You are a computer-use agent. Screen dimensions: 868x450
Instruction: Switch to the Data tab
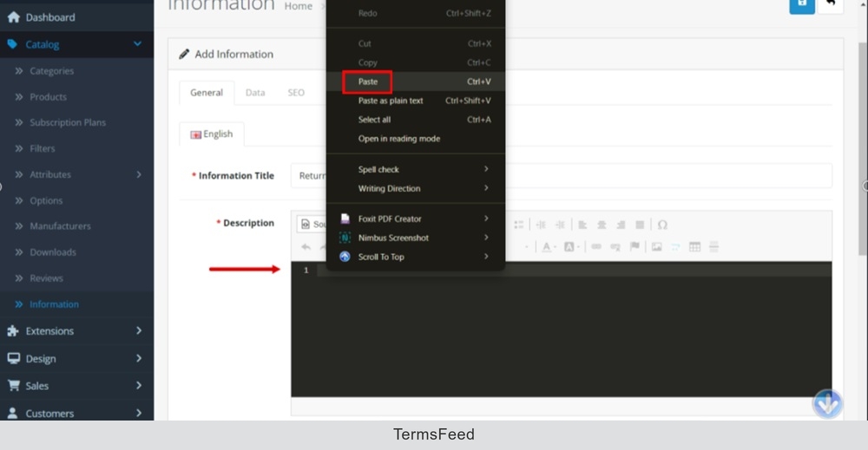pyautogui.click(x=255, y=92)
